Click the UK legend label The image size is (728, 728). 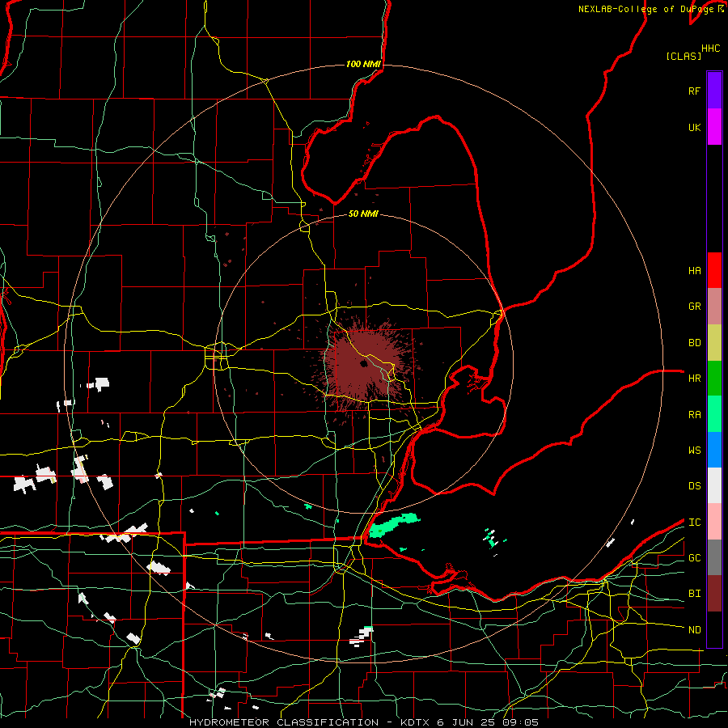pyautogui.click(x=694, y=127)
